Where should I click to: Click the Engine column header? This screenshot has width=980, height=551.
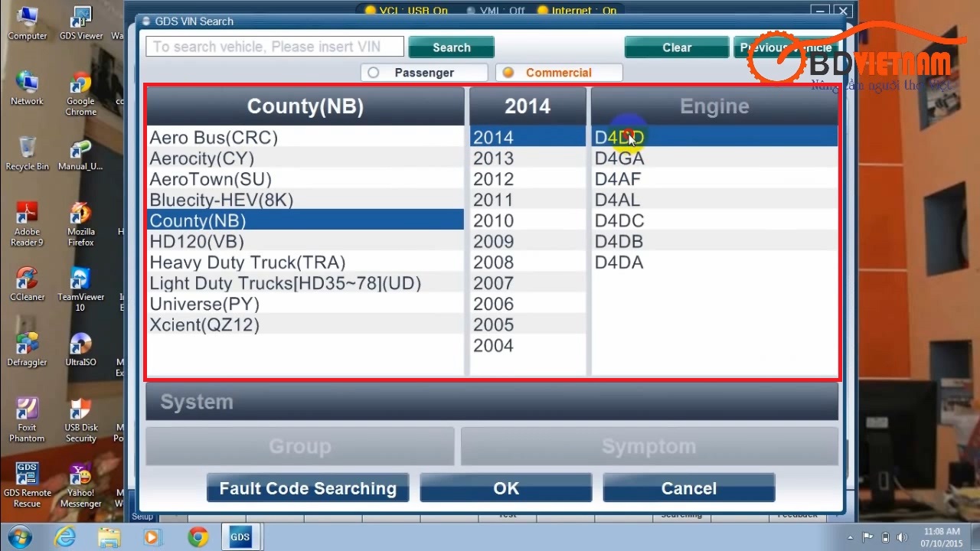pos(714,106)
